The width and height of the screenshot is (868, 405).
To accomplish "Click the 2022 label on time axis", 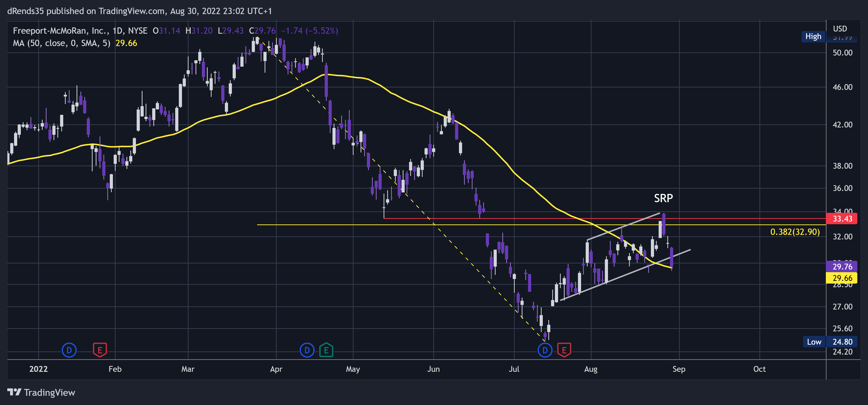I will (x=39, y=369).
